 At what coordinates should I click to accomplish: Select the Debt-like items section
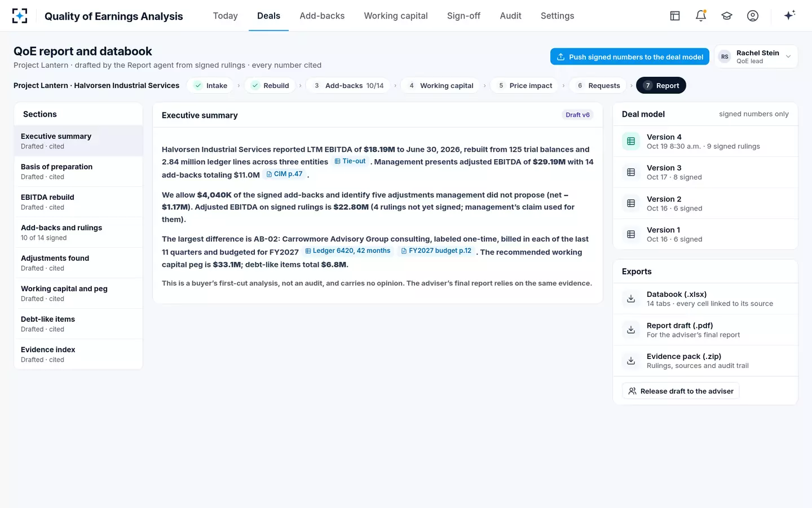[78, 324]
